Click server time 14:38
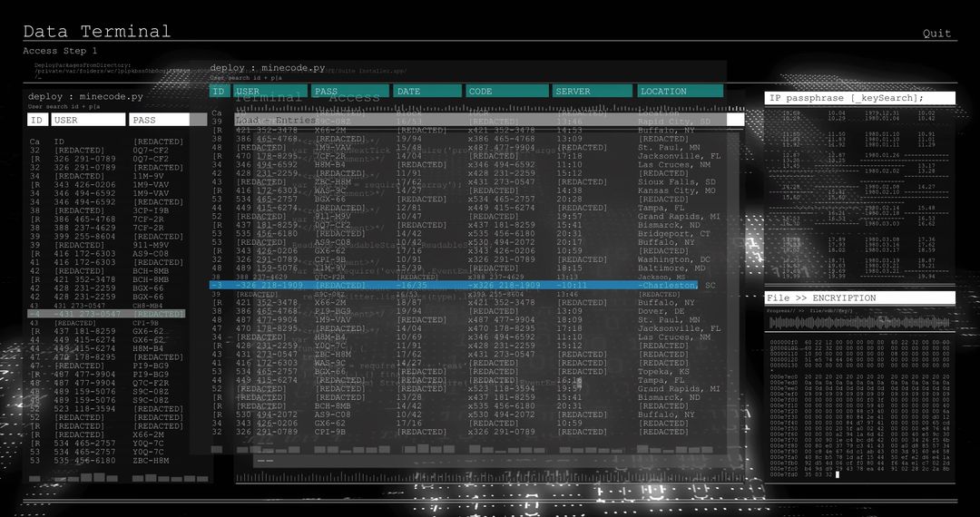 (x=569, y=191)
